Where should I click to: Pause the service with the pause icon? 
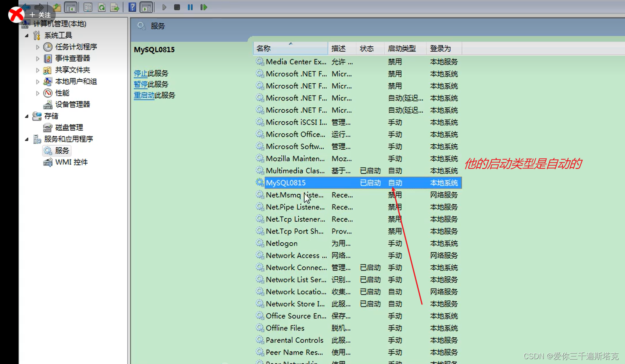point(190,7)
